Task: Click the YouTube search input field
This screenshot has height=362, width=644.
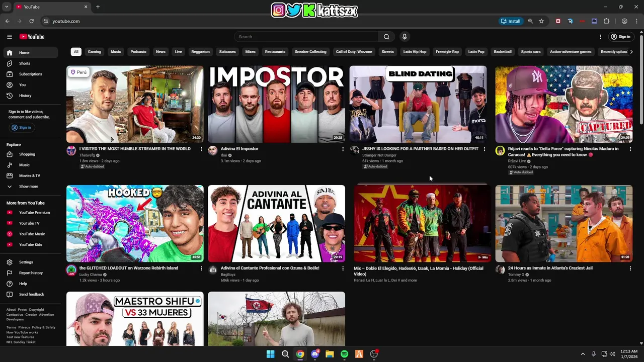Action: coord(306,37)
